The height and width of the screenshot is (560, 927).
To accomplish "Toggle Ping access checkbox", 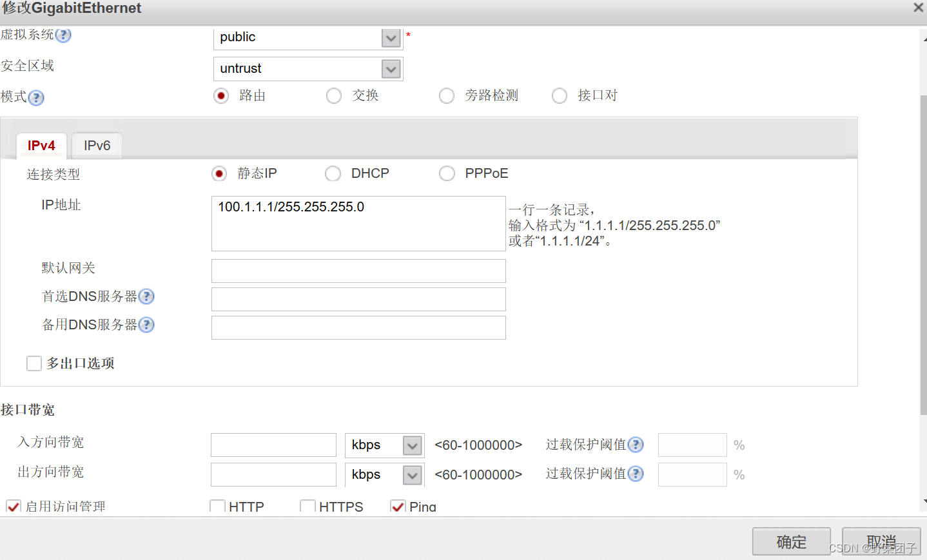I will tap(398, 507).
